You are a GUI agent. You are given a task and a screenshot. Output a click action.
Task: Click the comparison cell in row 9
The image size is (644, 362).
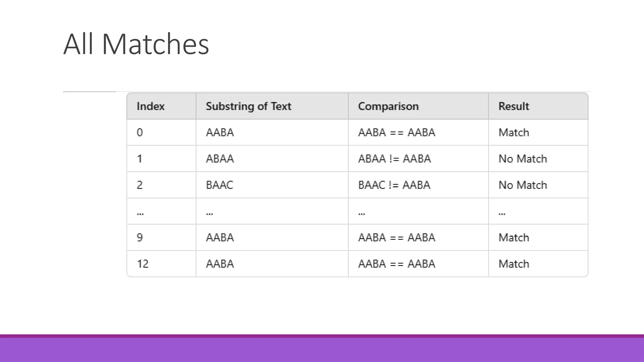pyautogui.click(x=397, y=237)
